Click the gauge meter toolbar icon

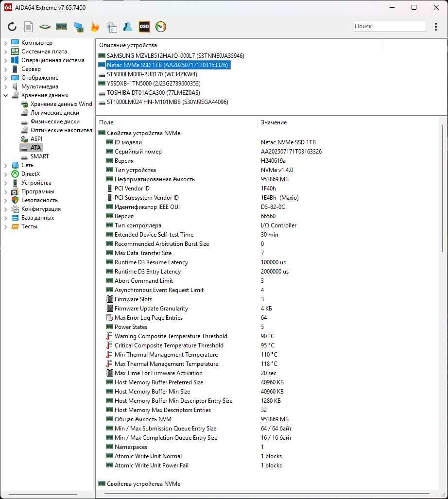tap(161, 27)
